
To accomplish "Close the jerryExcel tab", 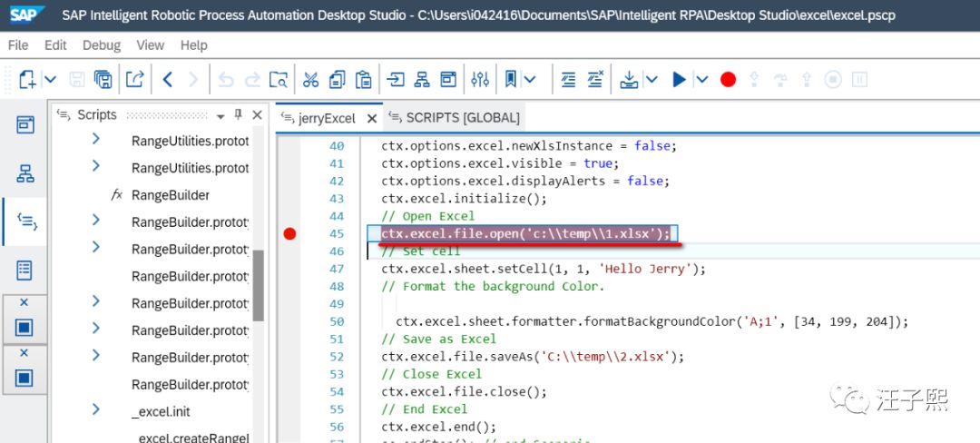I will [x=371, y=118].
